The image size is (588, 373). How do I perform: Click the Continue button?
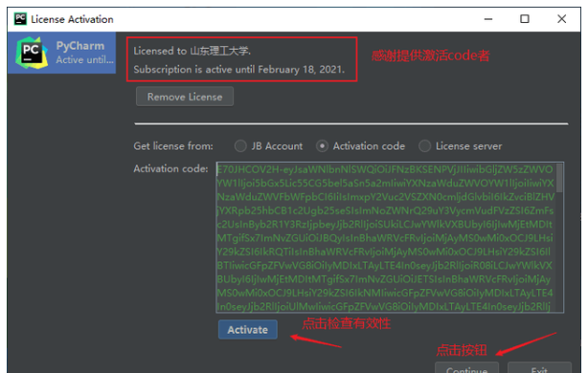467,368
